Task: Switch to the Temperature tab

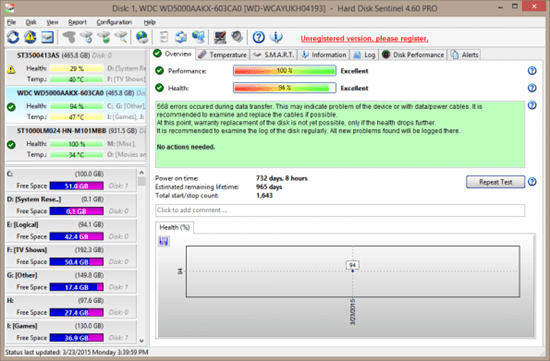Action: point(222,55)
